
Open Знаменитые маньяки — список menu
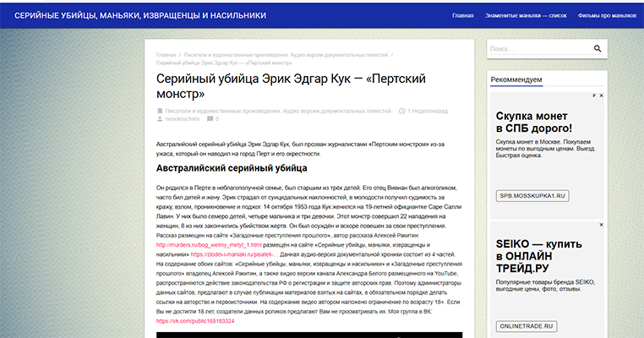coord(526,15)
